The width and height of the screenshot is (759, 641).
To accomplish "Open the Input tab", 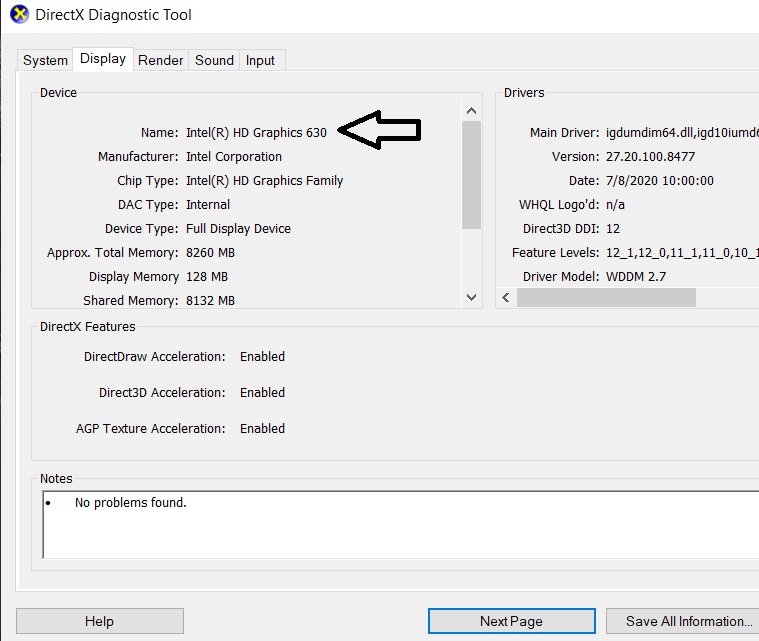I will tap(260, 60).
